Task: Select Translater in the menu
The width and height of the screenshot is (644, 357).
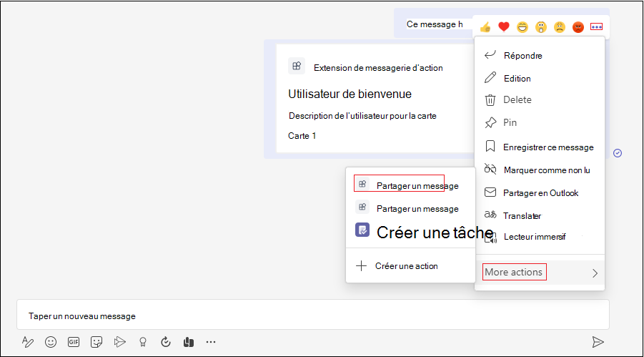Action: tap(539, 215)
